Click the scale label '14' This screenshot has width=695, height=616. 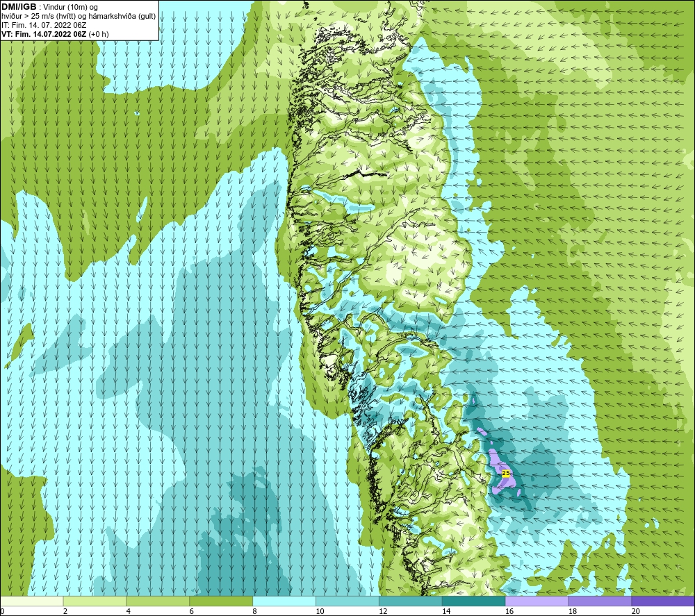[446, 611]
